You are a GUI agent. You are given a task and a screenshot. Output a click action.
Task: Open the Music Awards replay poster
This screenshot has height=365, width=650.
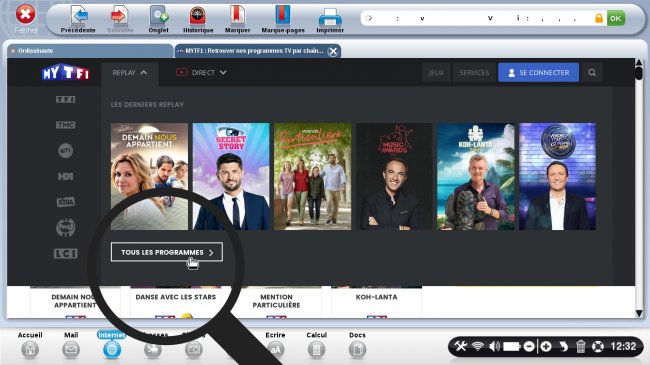pyautogui.click(x=394, y=176)
